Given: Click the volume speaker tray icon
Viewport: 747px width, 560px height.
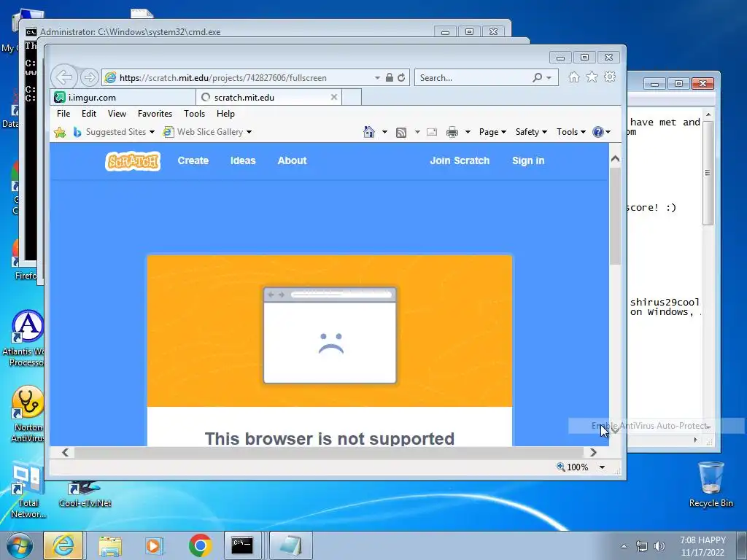Looking at the screenshot, I should (x=659, y=546).
